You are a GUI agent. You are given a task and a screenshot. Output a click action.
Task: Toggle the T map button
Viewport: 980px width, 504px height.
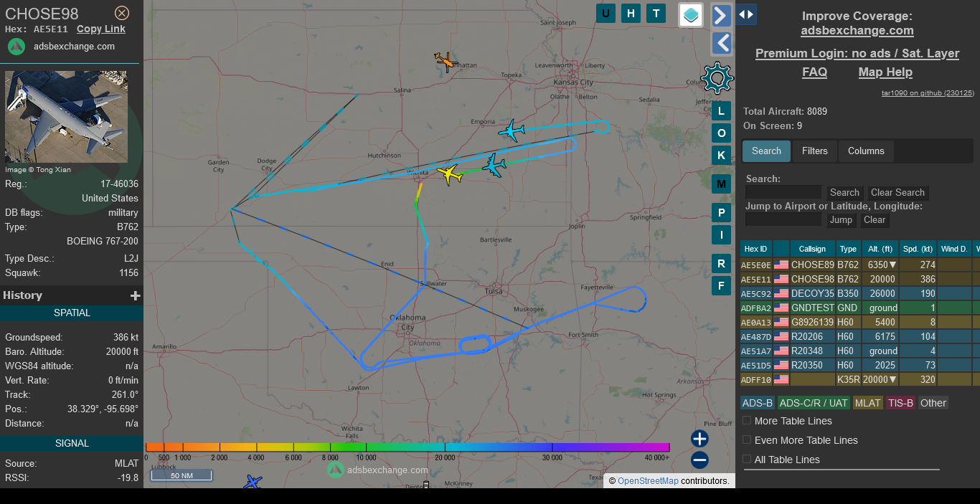656,13
